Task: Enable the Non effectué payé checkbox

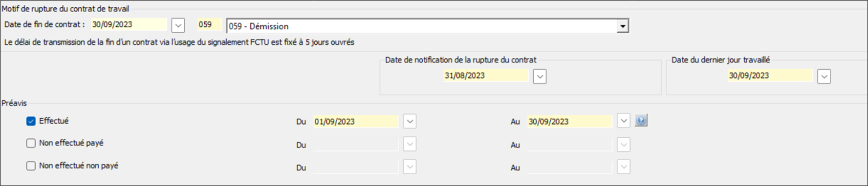Action: pyautogui.click(x=31, y=143)
